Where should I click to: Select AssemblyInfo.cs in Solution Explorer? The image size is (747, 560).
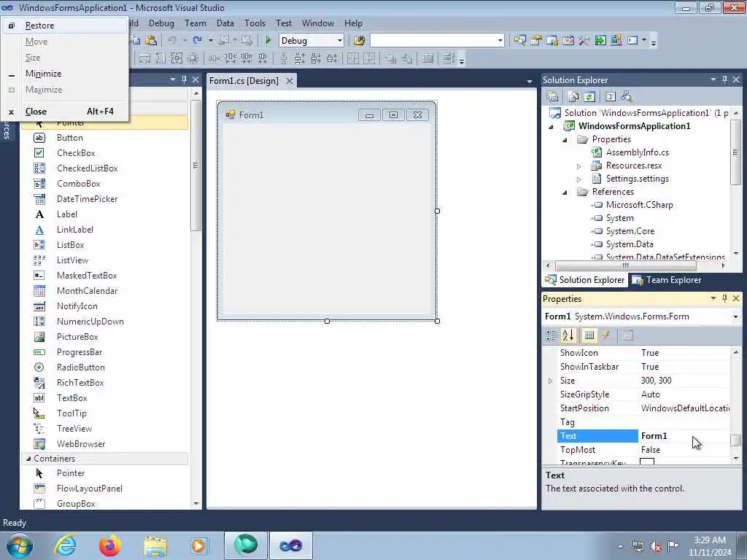tap(637, 152)
